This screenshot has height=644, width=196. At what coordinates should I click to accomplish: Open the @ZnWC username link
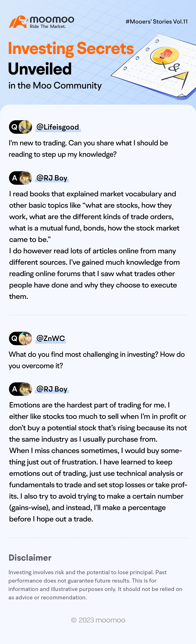(x=51, y=338)
